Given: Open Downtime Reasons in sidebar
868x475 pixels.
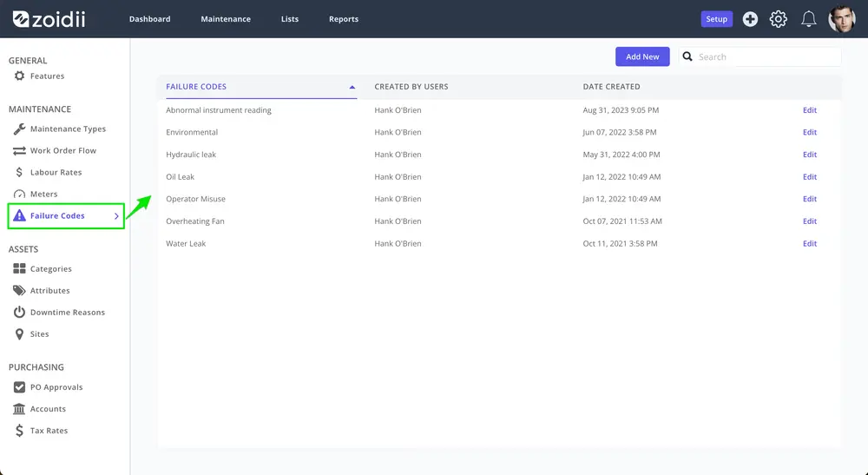Looking at the screenshot, I should coord(68,313).
